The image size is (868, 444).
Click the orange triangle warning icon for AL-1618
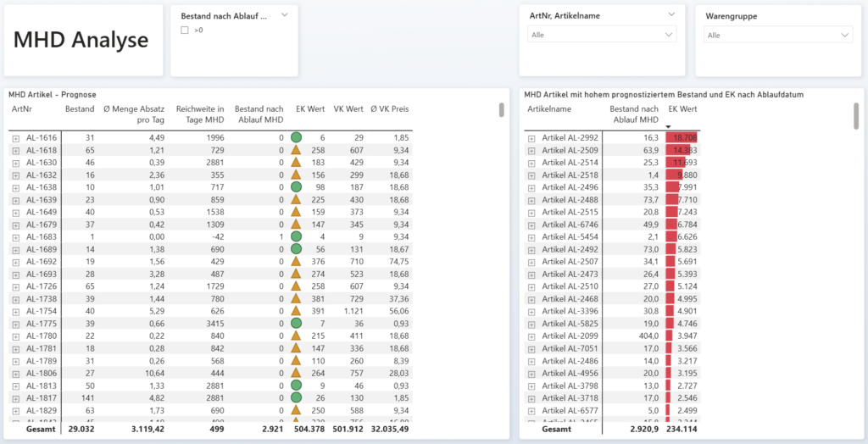296,150
